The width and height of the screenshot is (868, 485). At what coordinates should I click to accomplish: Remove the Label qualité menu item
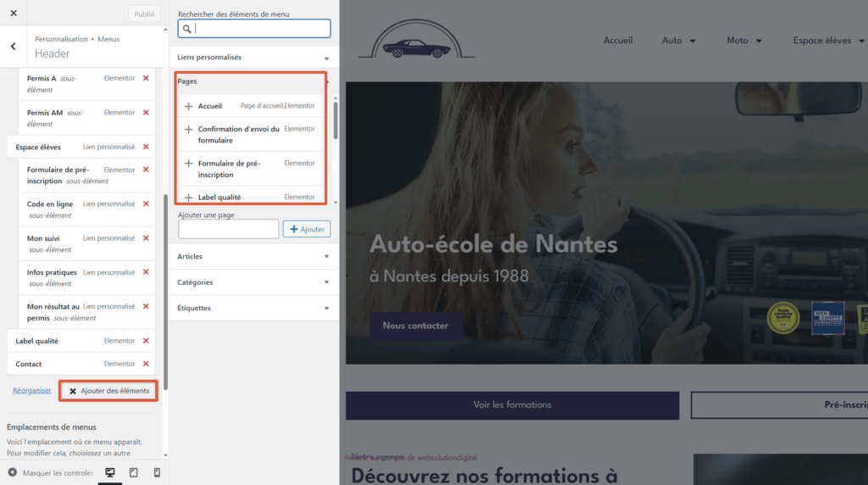click(x=146, y=341)
